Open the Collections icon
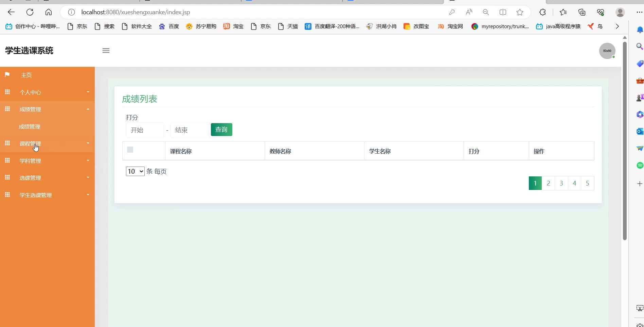This screenshot has height=327, width=644. (x=582, y=12)
